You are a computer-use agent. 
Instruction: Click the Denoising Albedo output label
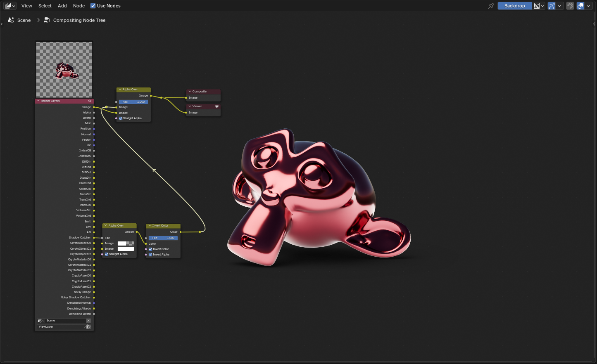point(79,309)
